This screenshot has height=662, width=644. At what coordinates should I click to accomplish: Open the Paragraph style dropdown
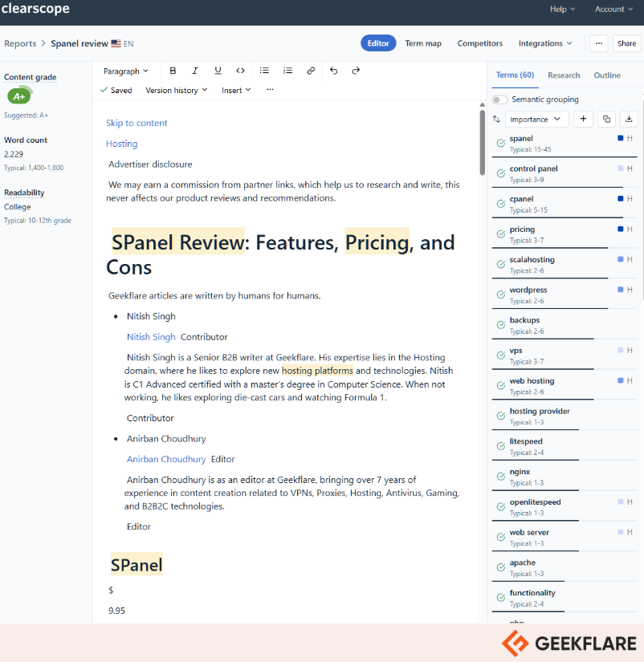[125, 71]
